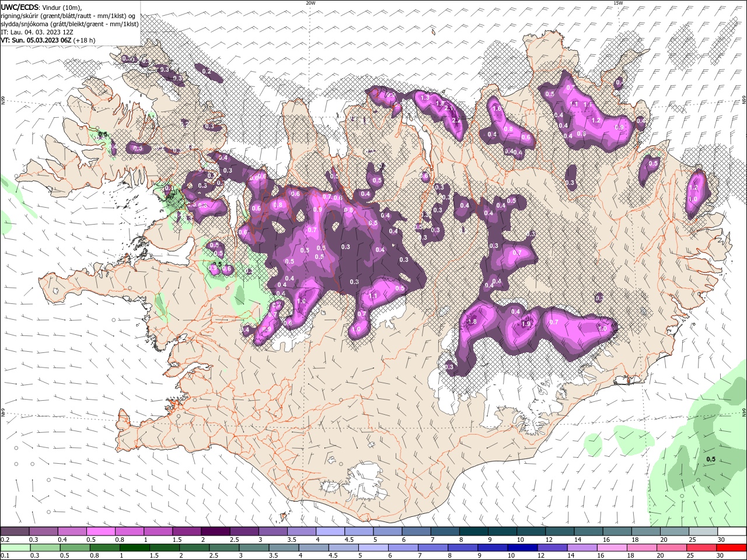Select lower-row pink swatch starting at 16

(x=612, y=548)
